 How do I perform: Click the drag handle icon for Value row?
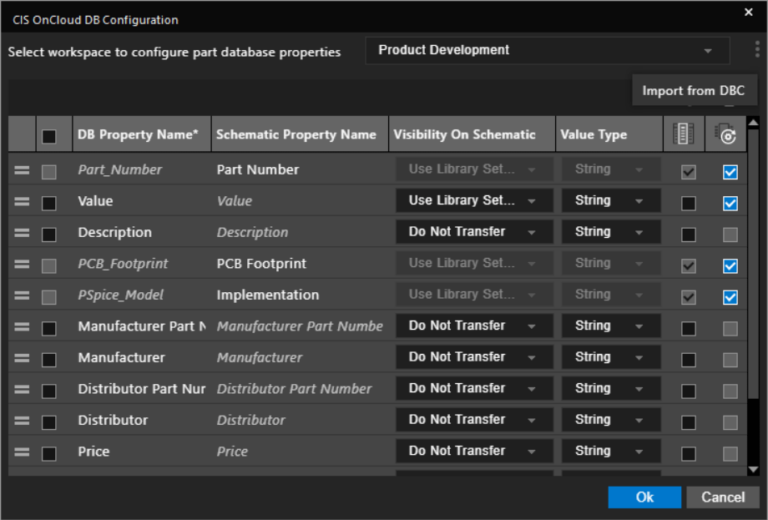[22, 202]
